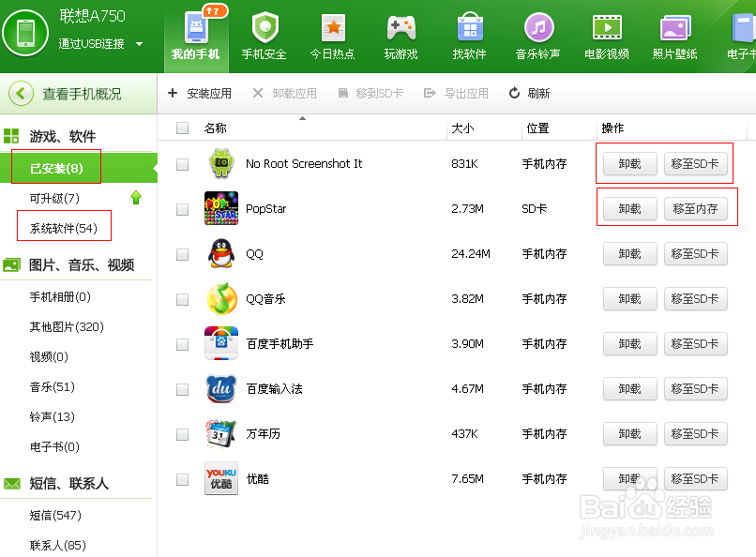Sort by the 位置 column header
The image size is (756, 557).
click(538, 128)
